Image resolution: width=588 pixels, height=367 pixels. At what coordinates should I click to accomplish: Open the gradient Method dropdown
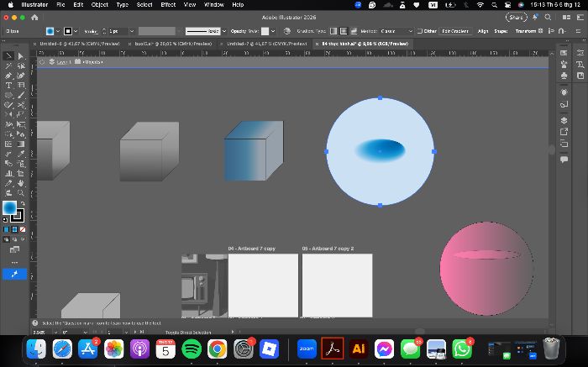tap(396, 31)
